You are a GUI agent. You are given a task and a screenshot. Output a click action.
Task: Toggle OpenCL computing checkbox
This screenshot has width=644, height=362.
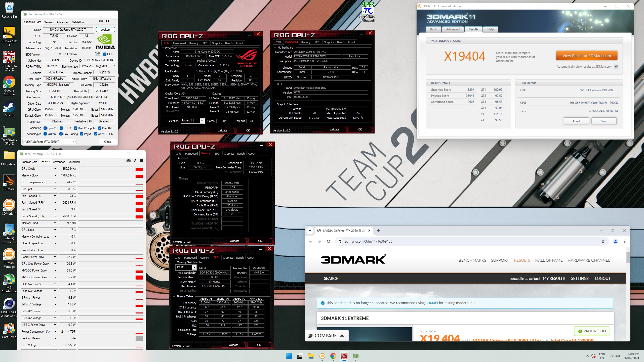tap(45, 128)
